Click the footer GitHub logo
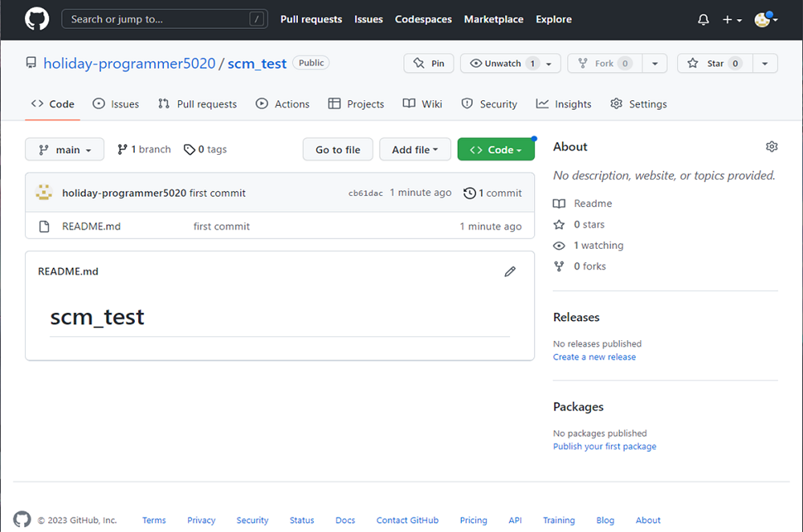Image resolution: width=803 pixels, height=532 pixels. pos(22,519)
